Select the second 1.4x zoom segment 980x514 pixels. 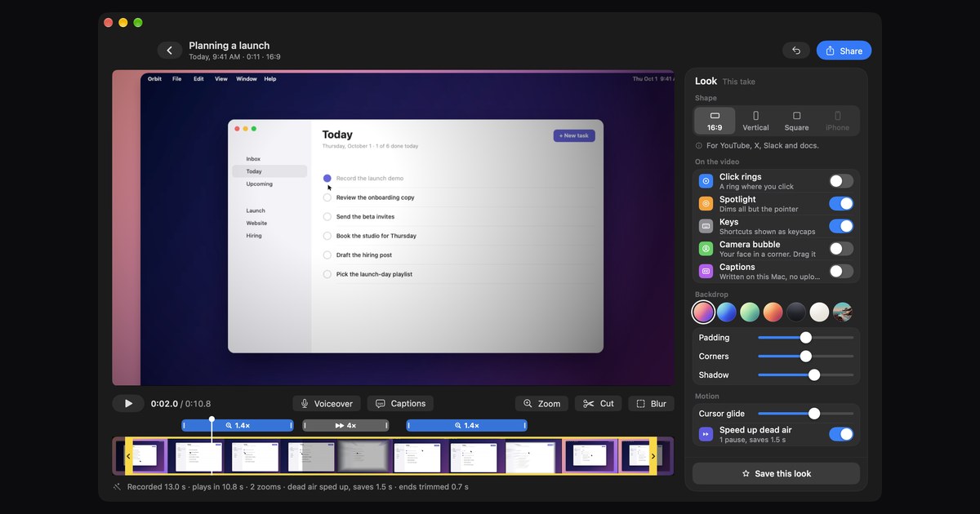(466, 425)
